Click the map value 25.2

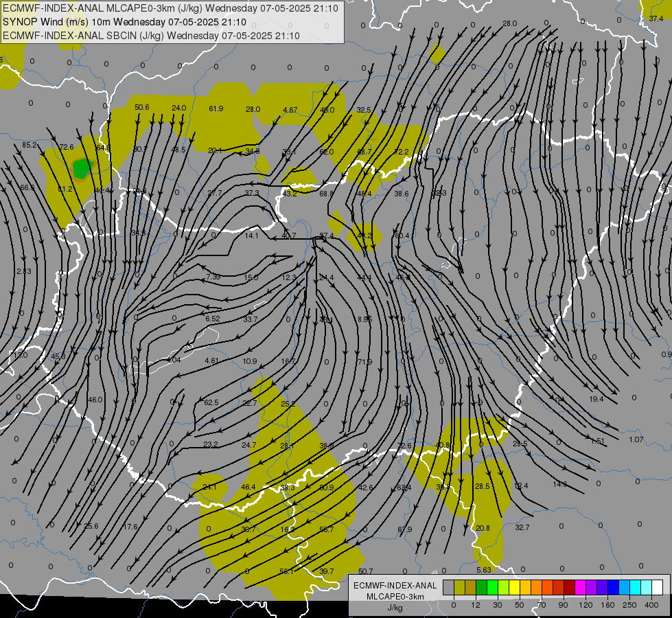point(288,404)
